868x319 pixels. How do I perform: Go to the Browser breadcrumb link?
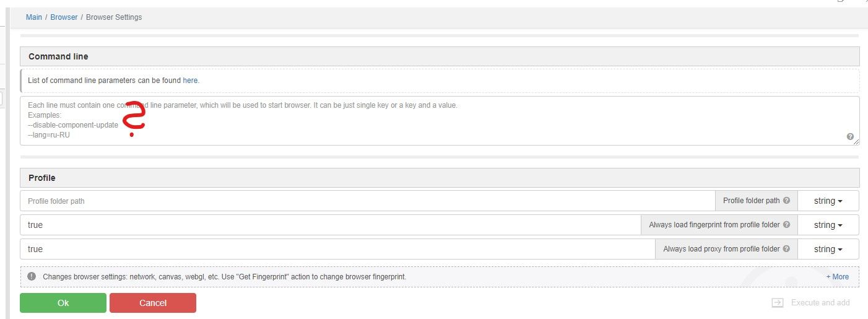(64, 17)
